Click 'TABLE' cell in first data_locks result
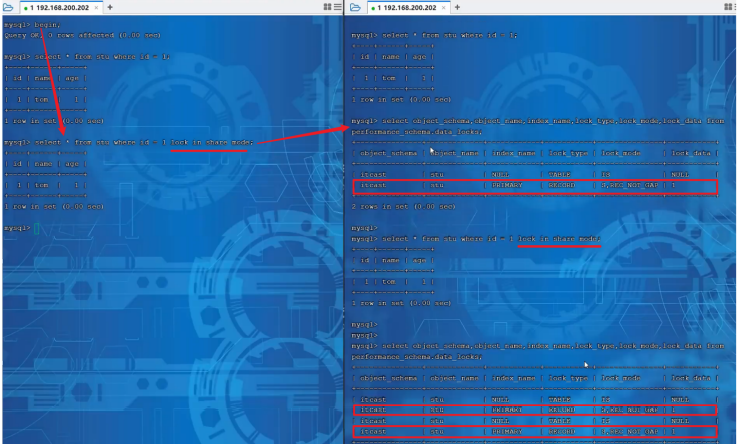This screenshot has height=444, width=737. click(559, 175)
